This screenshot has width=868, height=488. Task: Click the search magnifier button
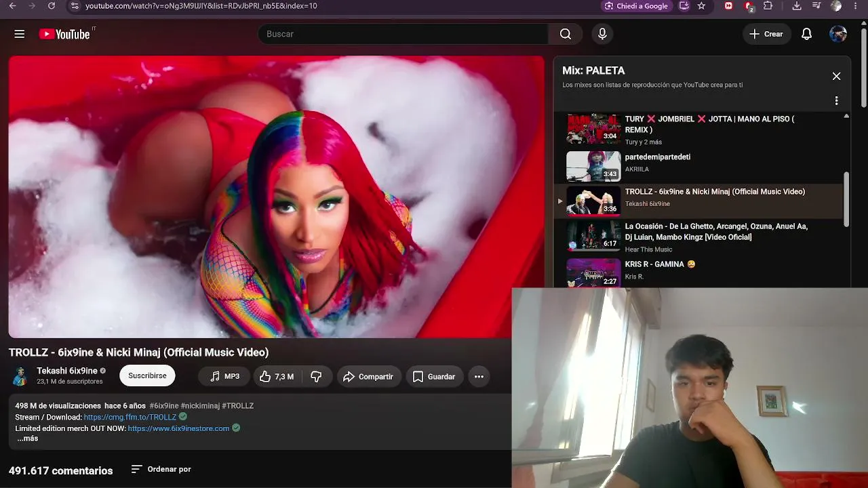pyautogui.click(x=566, y=34)
